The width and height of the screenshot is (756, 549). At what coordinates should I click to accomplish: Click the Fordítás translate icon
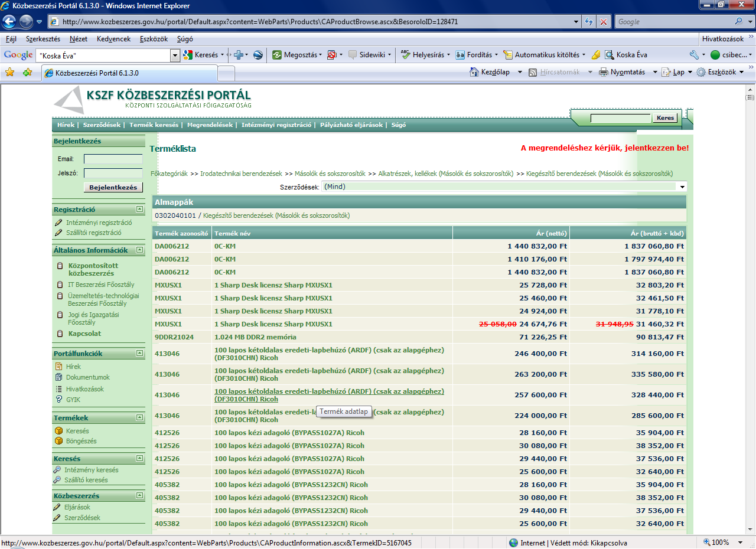(460, 55)
